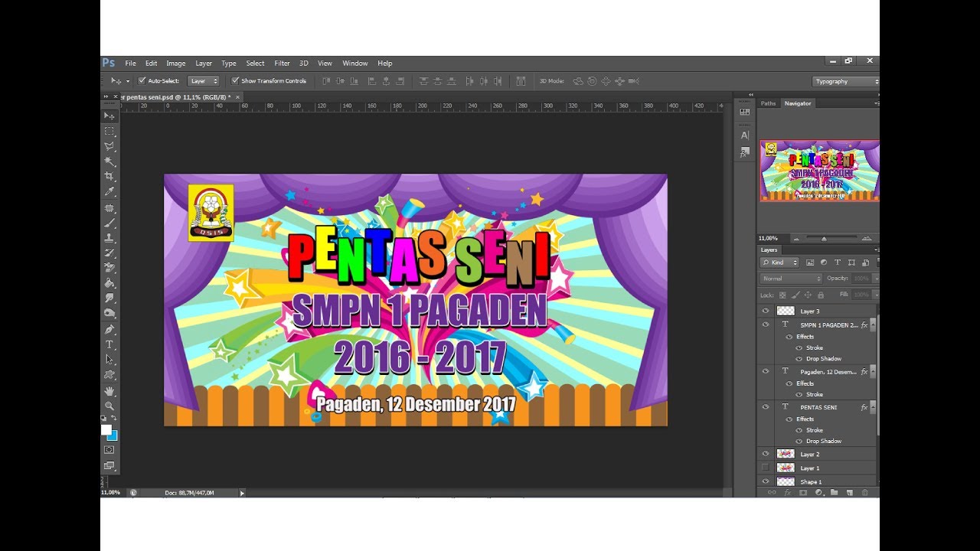Viewport: 980px width, 551px height.
Task: Open the Auto-Select Layer dropdown
Action: click(x=204, y=80)
